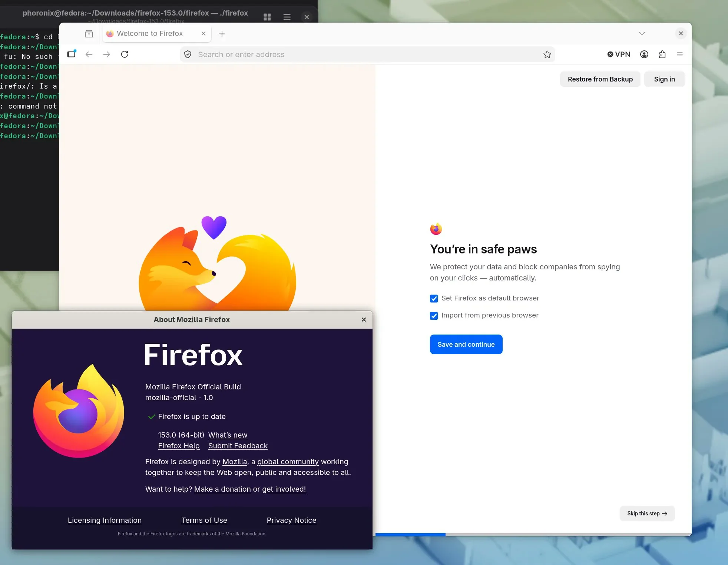
Task: Click the onboarding progress bar
Action: pos(533,534)
